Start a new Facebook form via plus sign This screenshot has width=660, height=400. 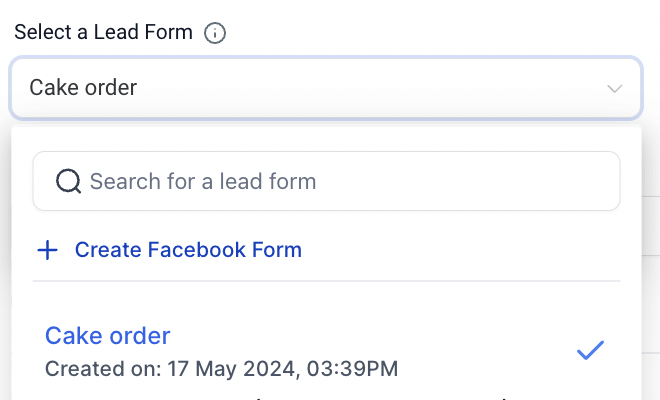click(x=47, y=250)
